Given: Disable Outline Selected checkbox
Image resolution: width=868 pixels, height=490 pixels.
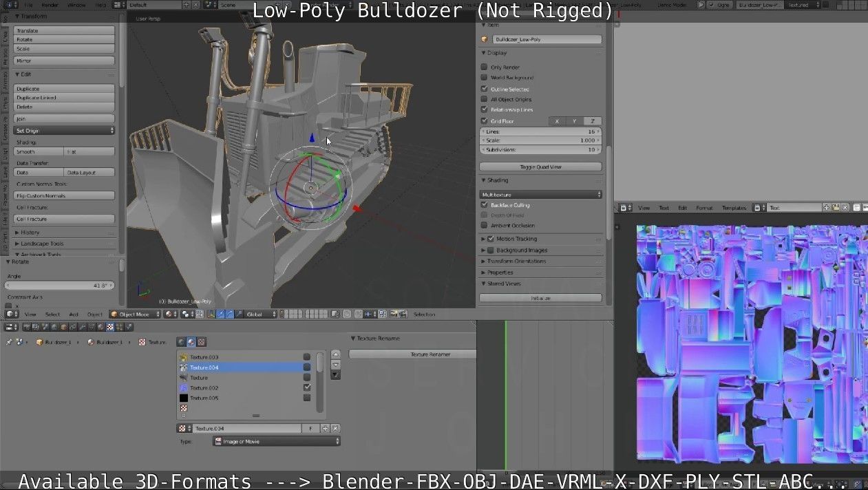Looking at the screenshot, I should click(x=484, y=89).
